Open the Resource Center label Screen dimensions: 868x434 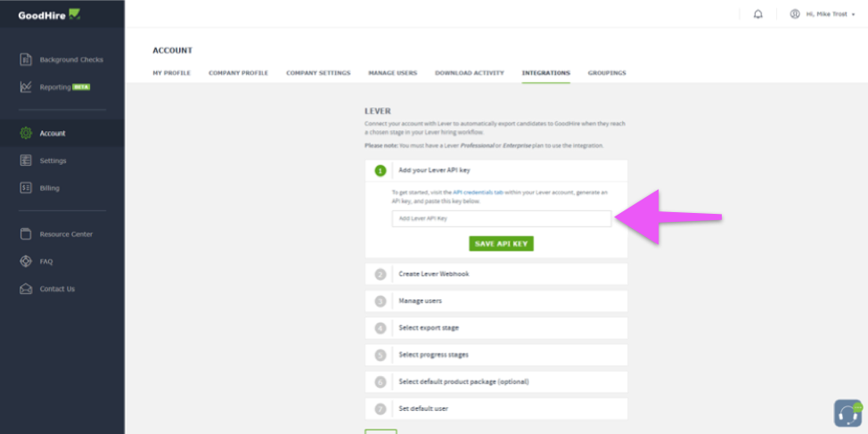click(x=66, y=234)
